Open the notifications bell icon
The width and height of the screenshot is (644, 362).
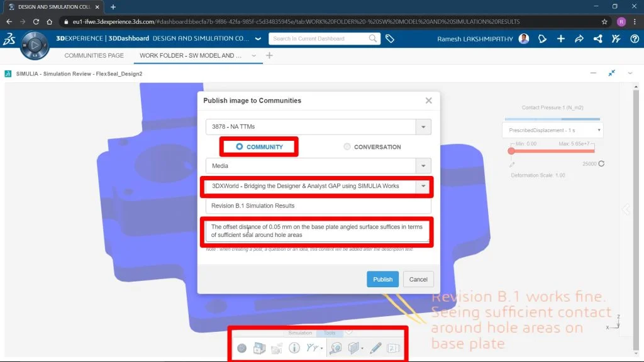pos(542,39)
